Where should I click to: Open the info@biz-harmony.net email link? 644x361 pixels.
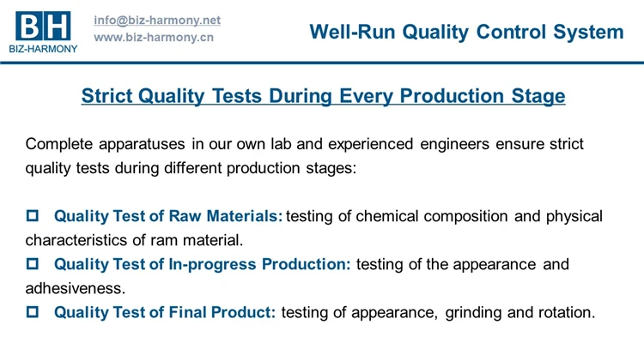(x=157, y=20)
